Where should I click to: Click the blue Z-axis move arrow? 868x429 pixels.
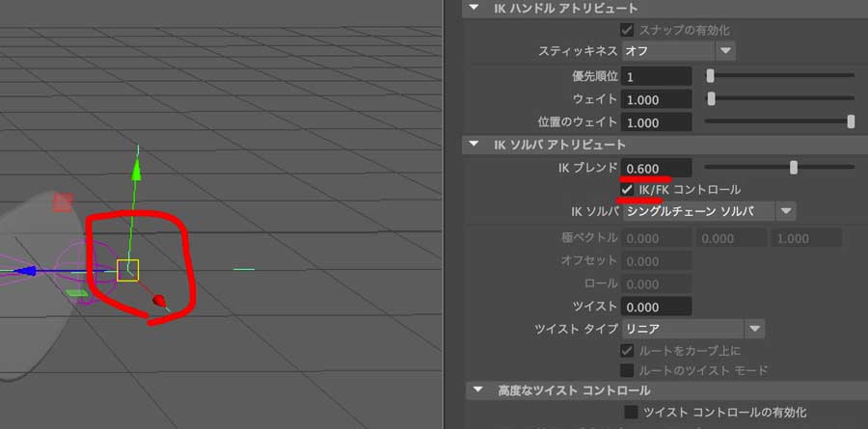[x=25, y=271]
